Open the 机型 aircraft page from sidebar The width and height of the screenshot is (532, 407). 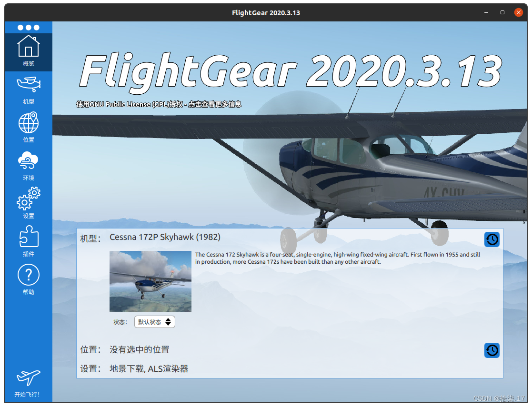click(x=28, y=86)
